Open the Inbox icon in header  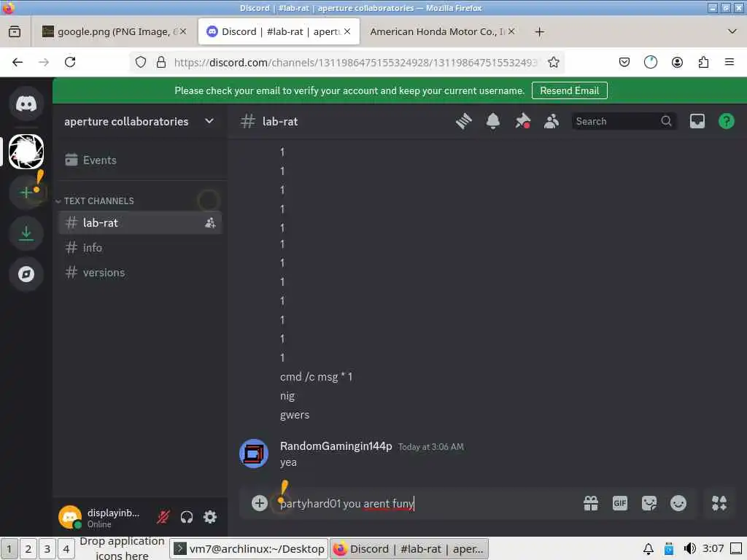point(697,122)
